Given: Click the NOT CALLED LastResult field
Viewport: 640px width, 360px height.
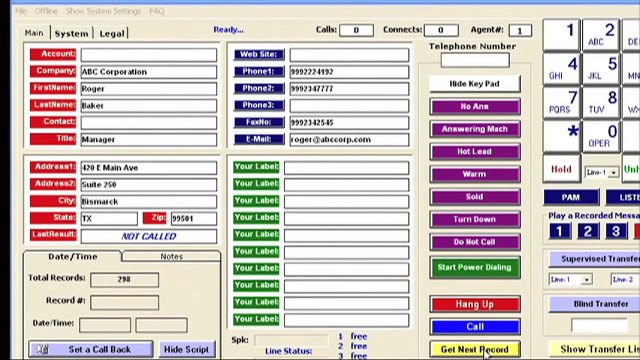Looking at the screenshot, I should (149, 236).
